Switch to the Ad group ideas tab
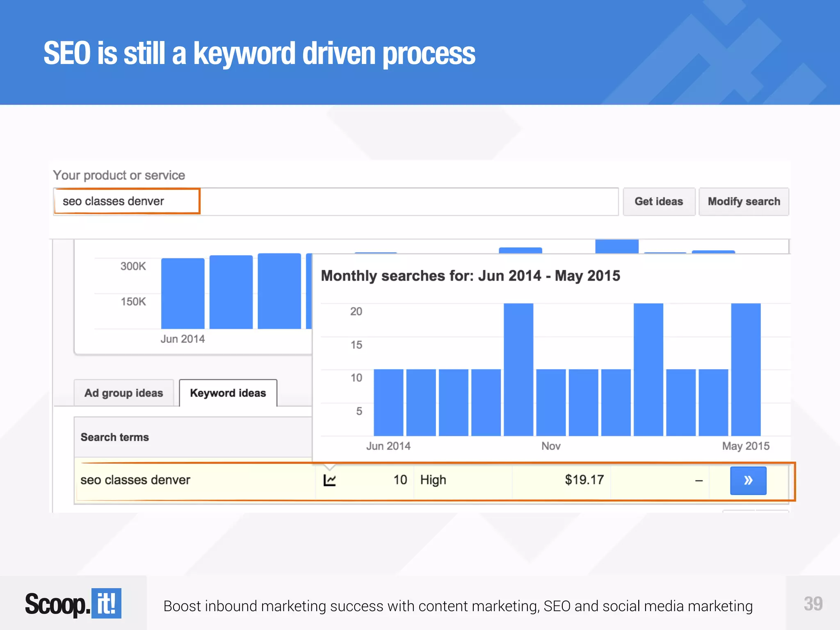Image resolution: width=840 pixels, height=630 pixels. (x=123, y=393)
